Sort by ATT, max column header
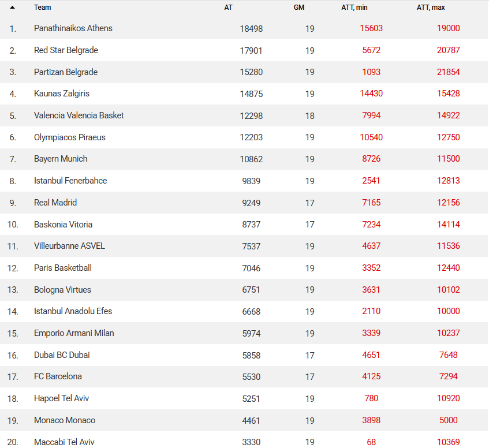489x448 pixels. (x=431, y=8)
